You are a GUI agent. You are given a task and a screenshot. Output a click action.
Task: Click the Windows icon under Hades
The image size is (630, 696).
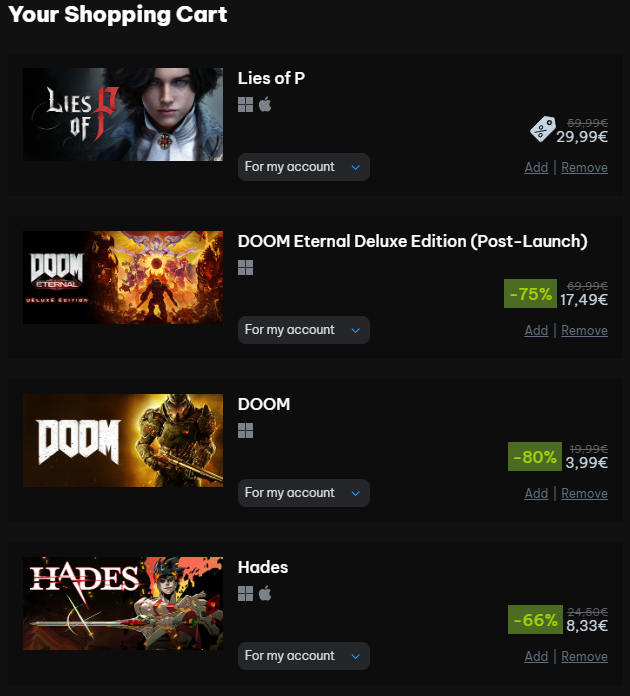pos(246,593)
